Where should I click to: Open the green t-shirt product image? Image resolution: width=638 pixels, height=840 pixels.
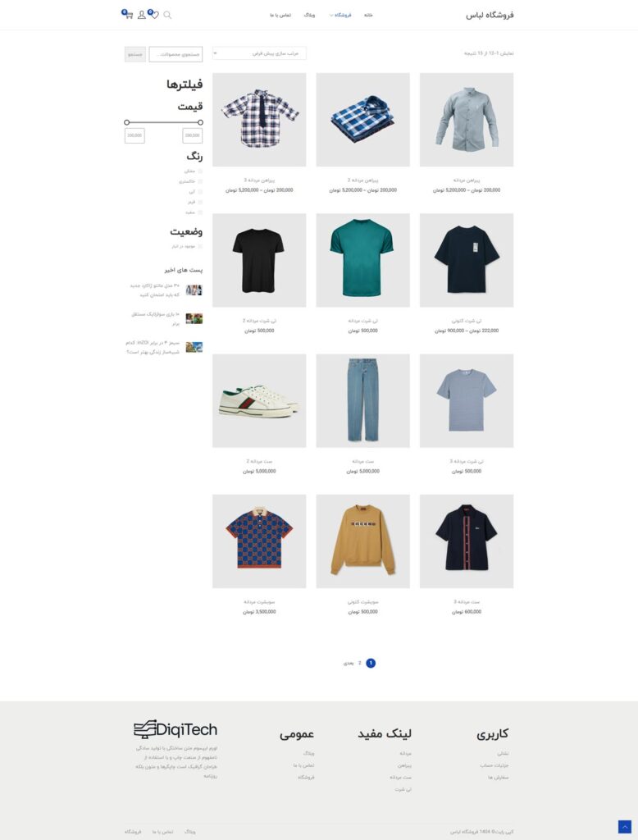[362, 260]
